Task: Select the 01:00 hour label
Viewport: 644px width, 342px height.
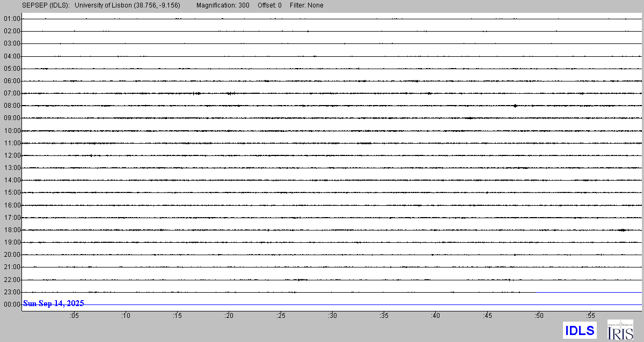Action: coord(12,19)
